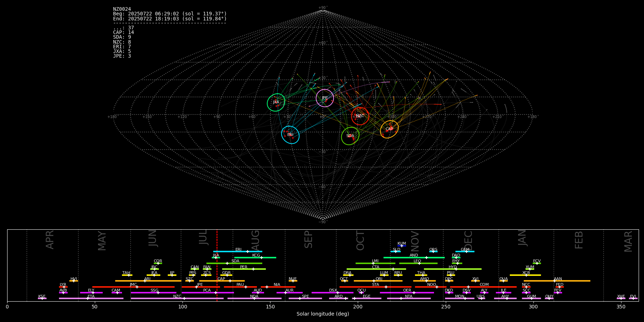Click the 250 tick on solar longitude axis
The width and height of the screenshot is (644, 322).
pos(445,307)
